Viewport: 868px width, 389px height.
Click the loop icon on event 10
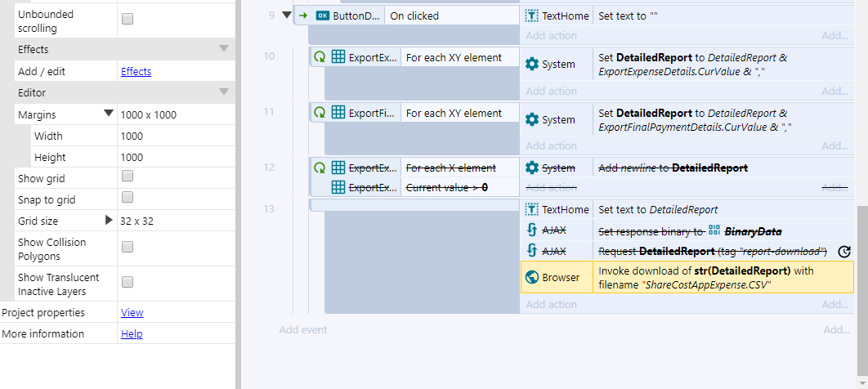(x=320, y=57)
